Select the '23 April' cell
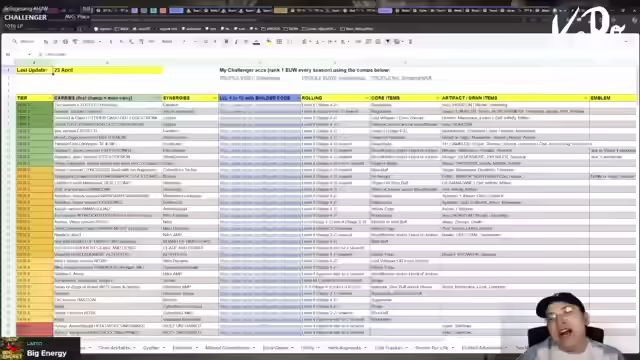The height and width of the screenshot is (360, 640). click(107, 70)
